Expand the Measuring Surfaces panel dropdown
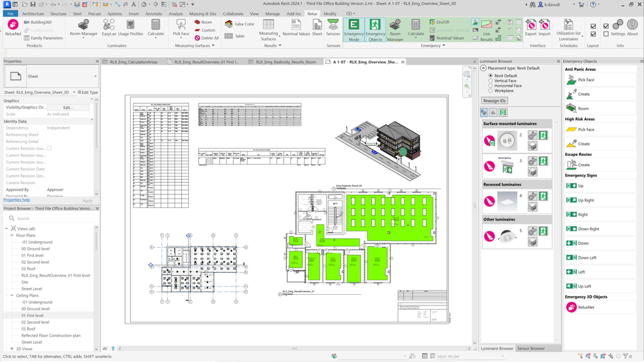 pyautogui.click(x=213, y=45)
